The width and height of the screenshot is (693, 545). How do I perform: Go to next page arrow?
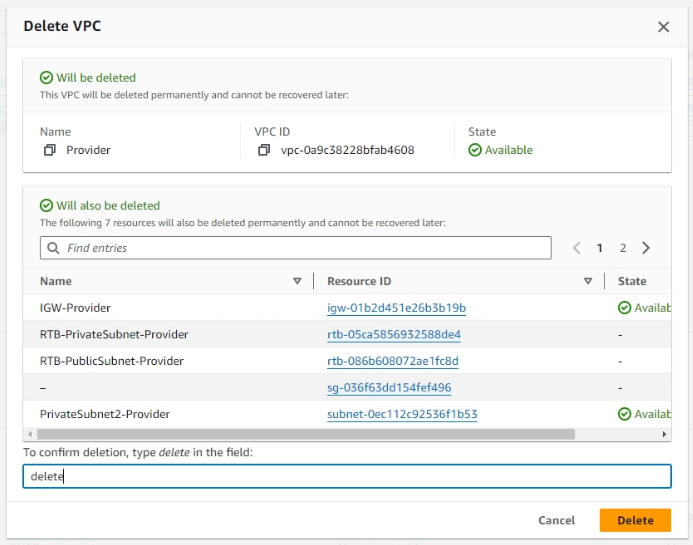click(646, 248)
